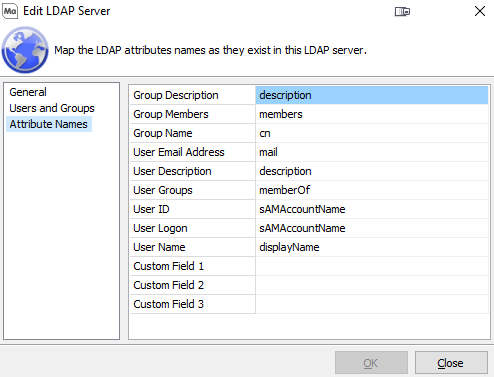Click the keyboard toggle icon in title bar

point(402,12)
